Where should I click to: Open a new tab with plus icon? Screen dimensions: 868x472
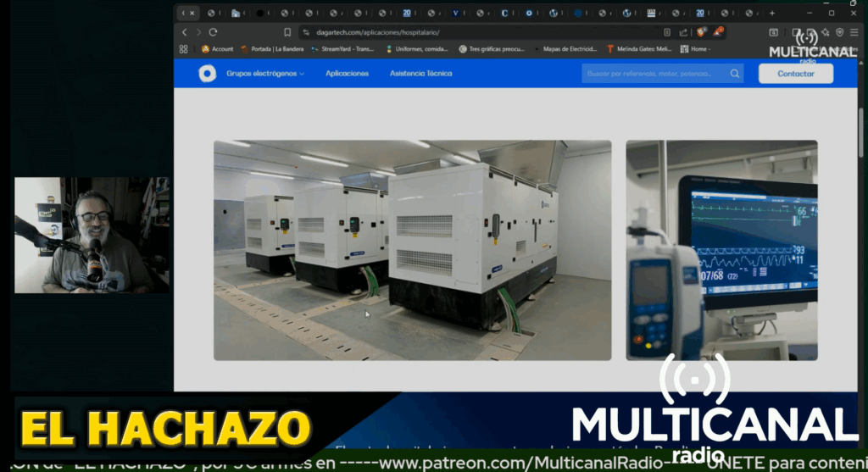tap(771, 13)
